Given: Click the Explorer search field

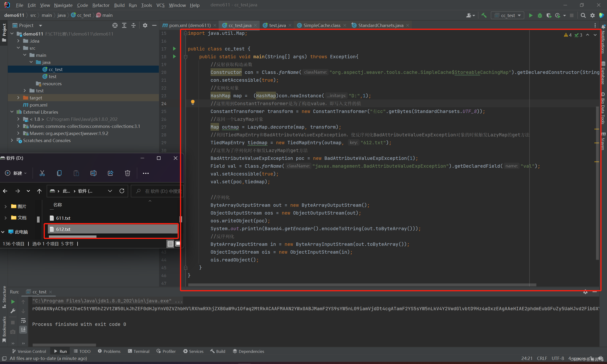Looking at the screenshot, I should click(x=158, y=191).
